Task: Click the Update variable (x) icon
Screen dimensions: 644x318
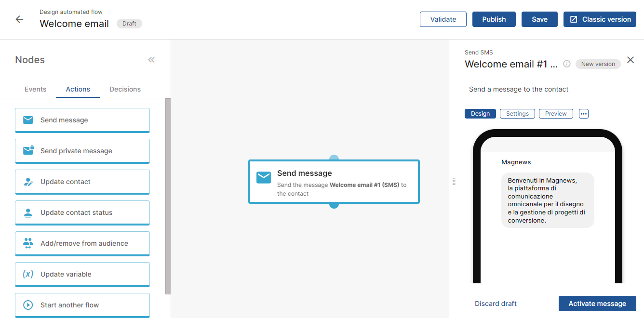Action: point(28,274)
